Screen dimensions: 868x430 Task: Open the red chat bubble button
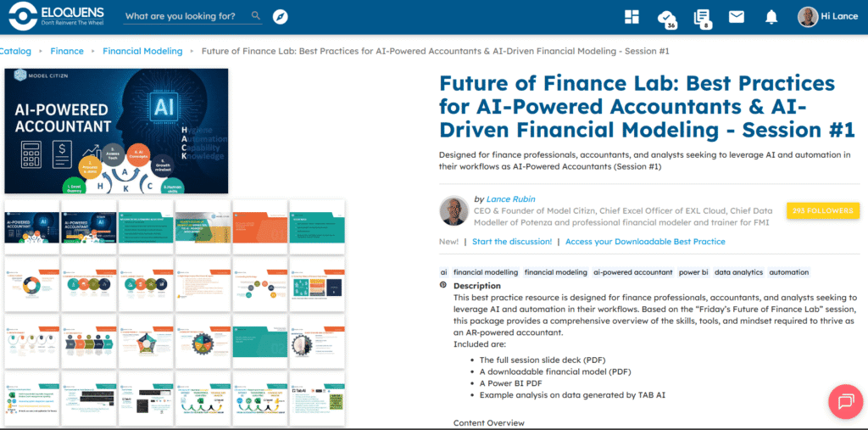click(x=847, y=402)
